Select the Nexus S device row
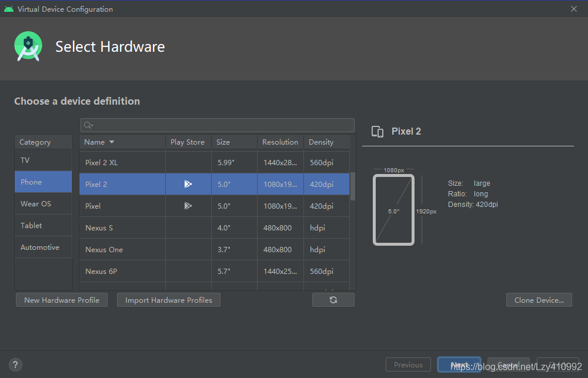588x378 pixels. [215, 228]
